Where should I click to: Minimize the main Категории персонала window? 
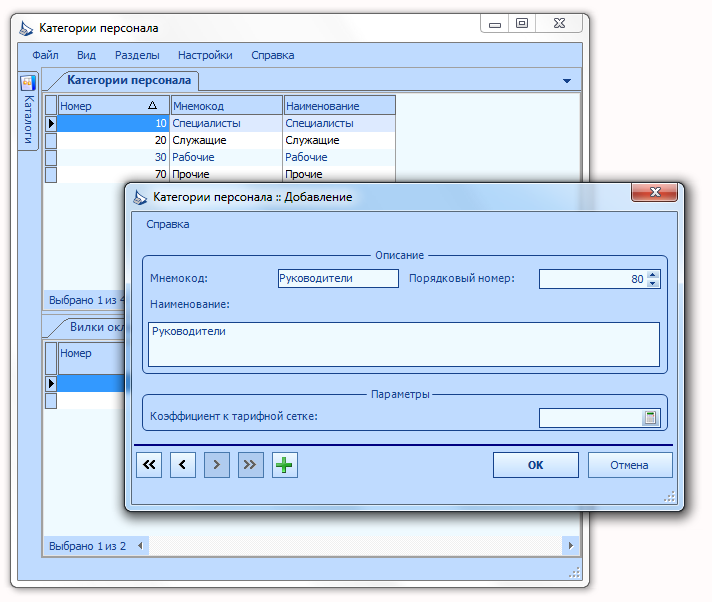tap(494, 24)
